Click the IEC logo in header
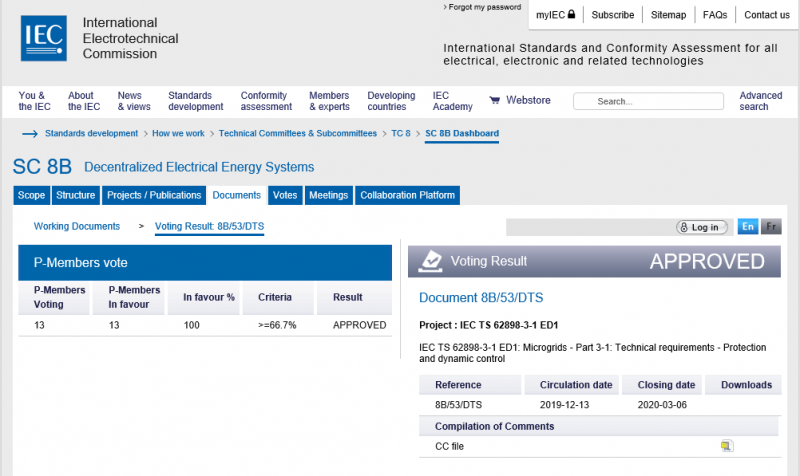The width and height of the screenshot is (800, 476). (44, 38)
